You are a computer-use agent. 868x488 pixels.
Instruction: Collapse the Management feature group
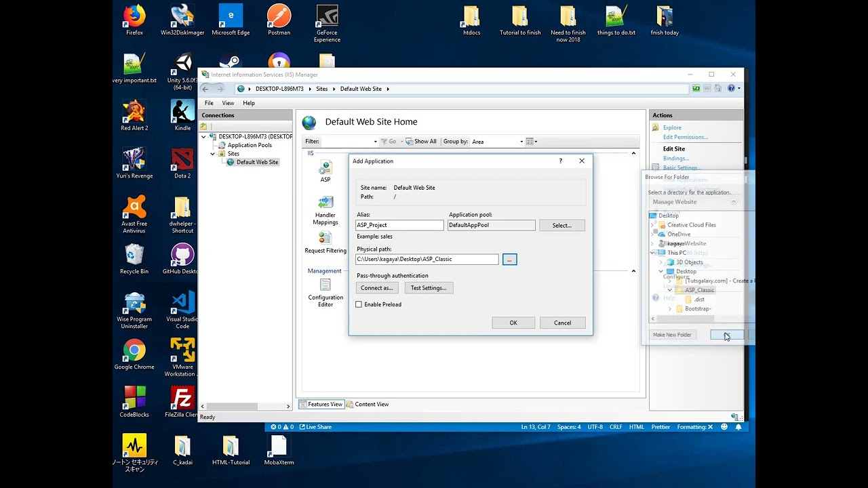(x=633, y=271)
